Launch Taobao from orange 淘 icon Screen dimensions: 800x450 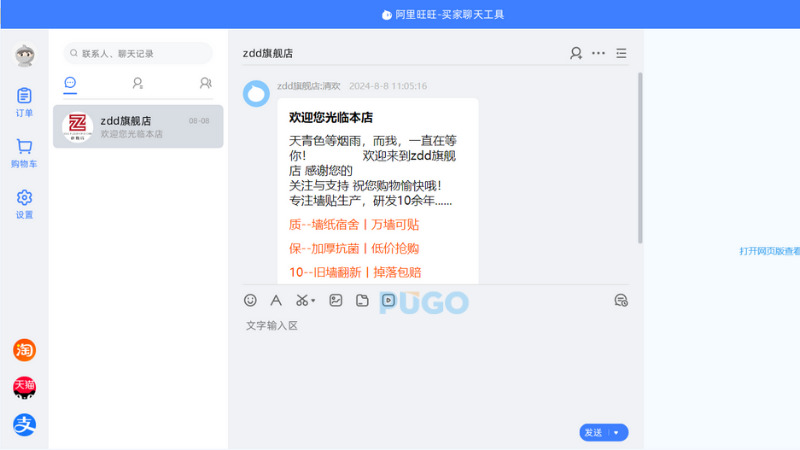[x=24, y=350]
